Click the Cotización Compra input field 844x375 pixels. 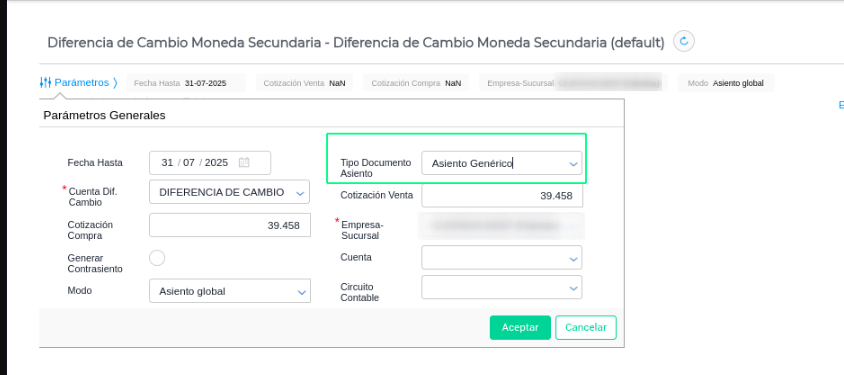(230, 225)
